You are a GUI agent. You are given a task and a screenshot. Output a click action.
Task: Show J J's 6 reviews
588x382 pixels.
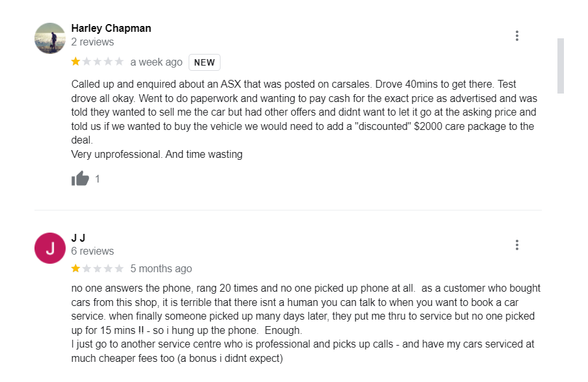92,251
